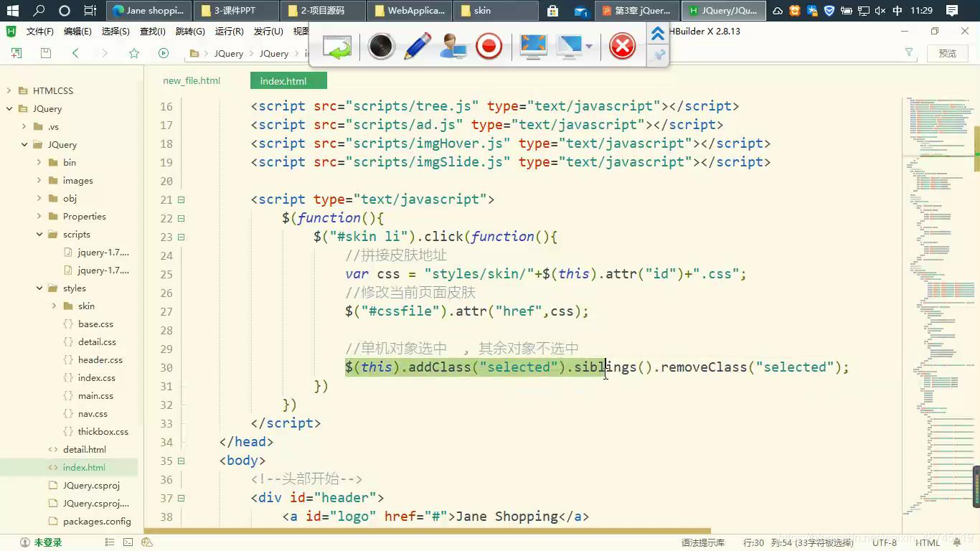Viewport: 980px width, 551px height.
Task: Click the bookmark star icon
Action: (x=134, y=53)
